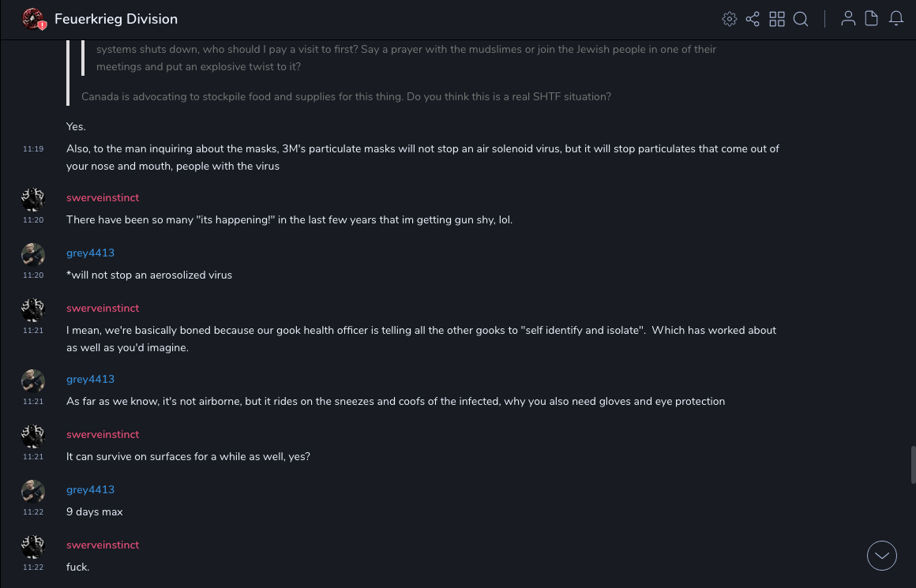Click the notifications bell icon
Screen dimensions: 916x588
896,19
